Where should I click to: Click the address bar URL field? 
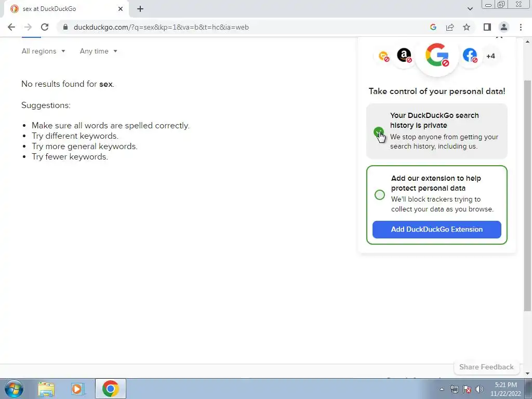click(244, 27)
